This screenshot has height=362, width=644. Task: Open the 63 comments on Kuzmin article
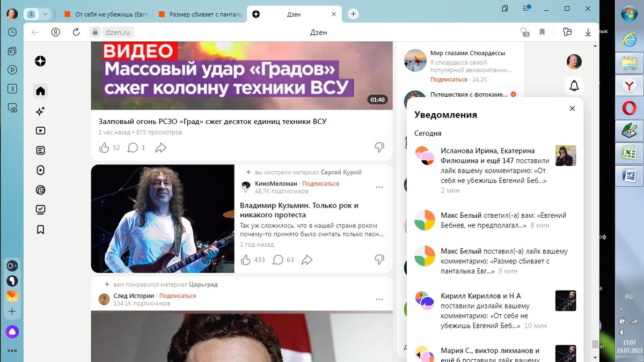coord(283,260)
